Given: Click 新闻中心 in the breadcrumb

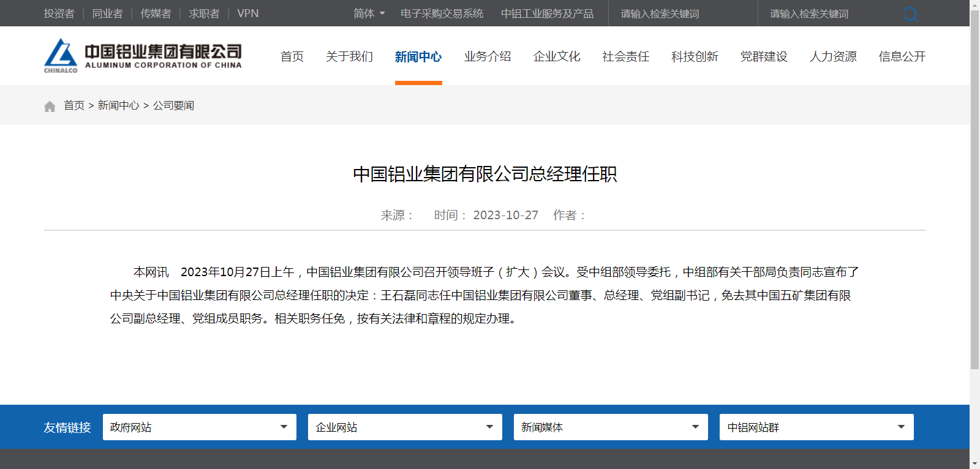Looking at the screenshot, I should coord(119,105).
